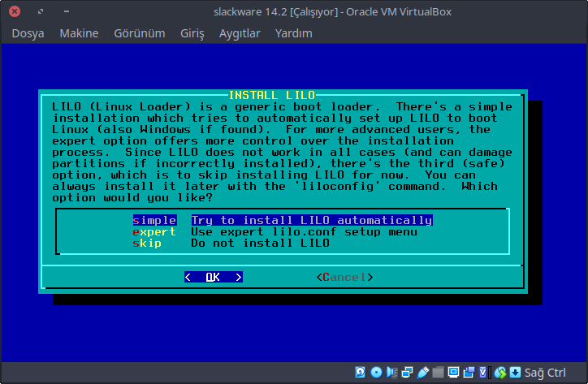Minimize the VirtualBox window

67,11
